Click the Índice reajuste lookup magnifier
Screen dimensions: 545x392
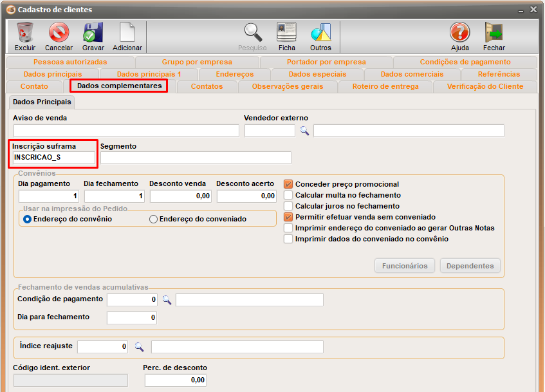[x=139, y=347]
